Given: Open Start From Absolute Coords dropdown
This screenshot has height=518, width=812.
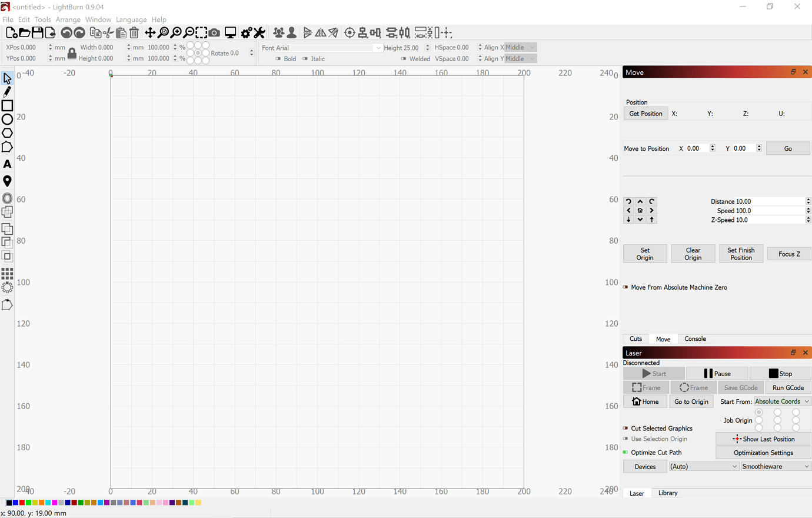Looking at the screenshot, I should 781,401.
